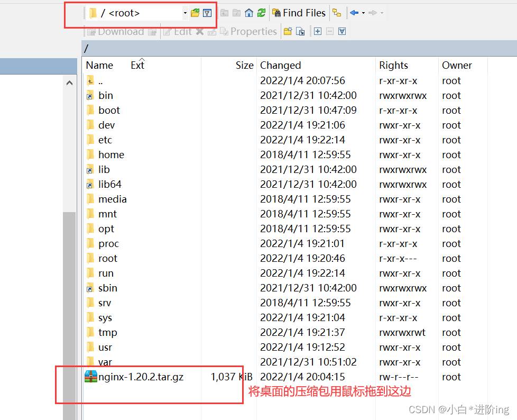Select the home folder

click(111, 155)
